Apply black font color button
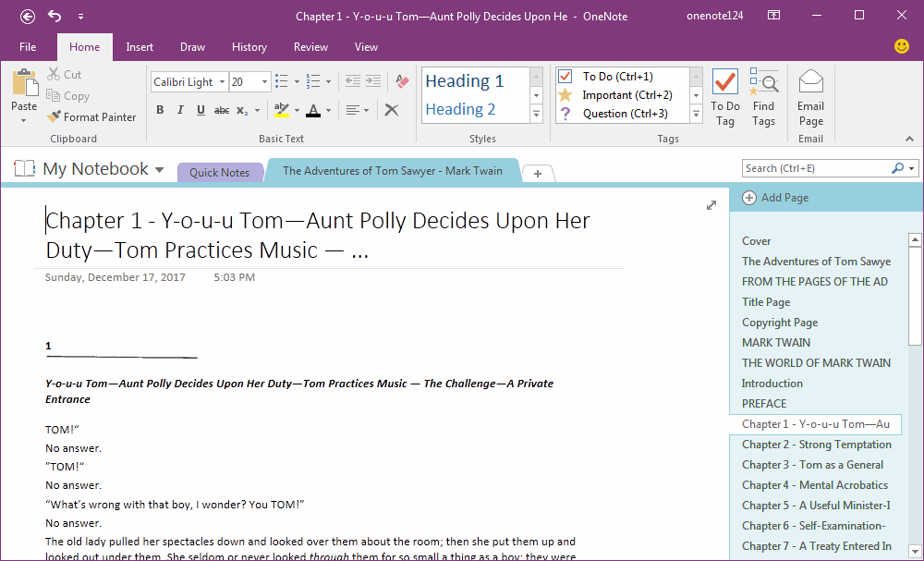 coord(313,110)
